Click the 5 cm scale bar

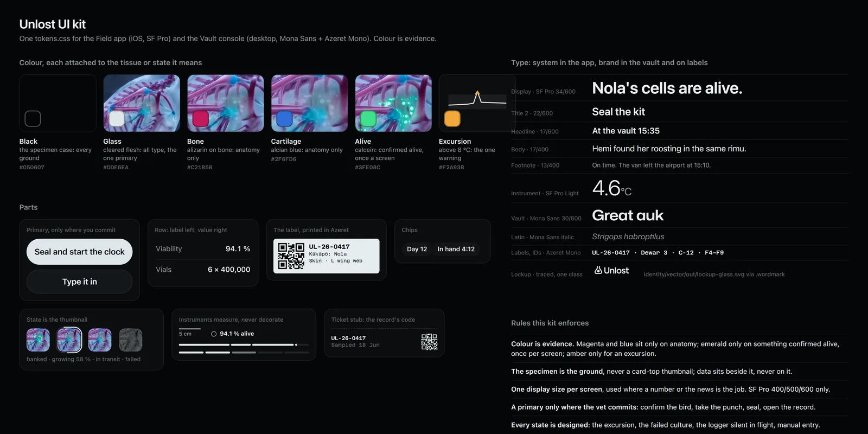190,329
